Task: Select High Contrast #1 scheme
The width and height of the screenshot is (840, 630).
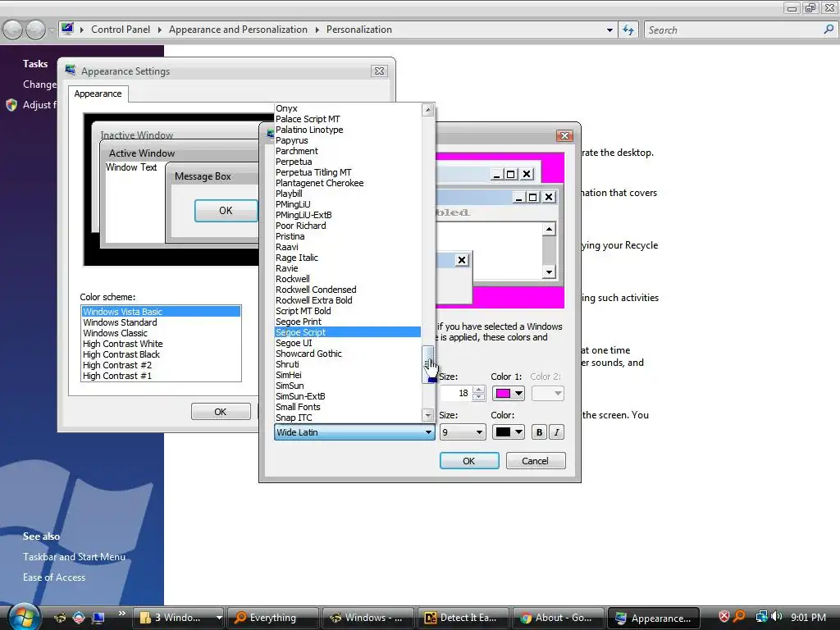Action: coord(161,376)
